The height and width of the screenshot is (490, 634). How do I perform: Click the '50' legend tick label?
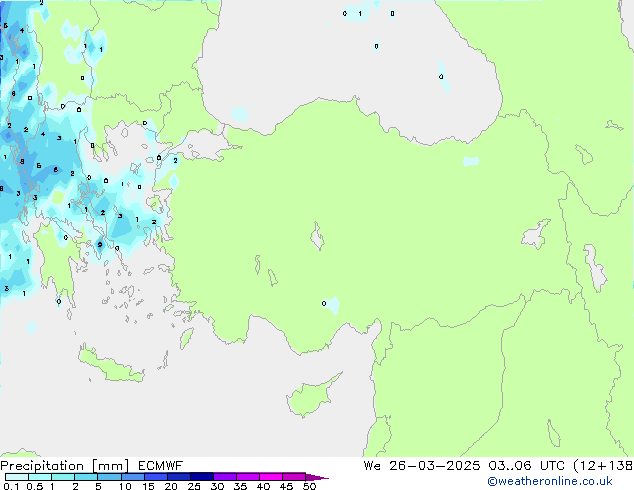point(309,486)
